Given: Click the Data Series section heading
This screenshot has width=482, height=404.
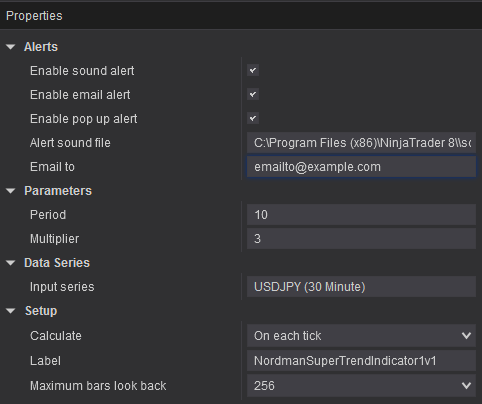Looking at the screenshot, I should (57, 263).
